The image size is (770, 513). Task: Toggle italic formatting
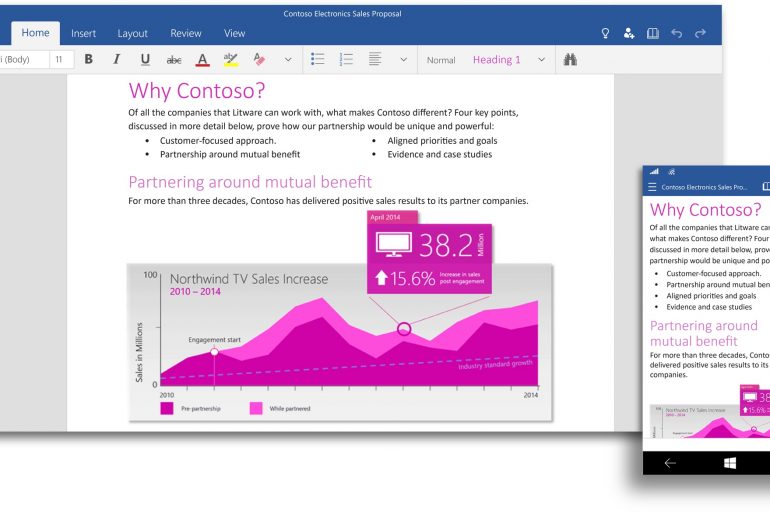pos(117,60)
